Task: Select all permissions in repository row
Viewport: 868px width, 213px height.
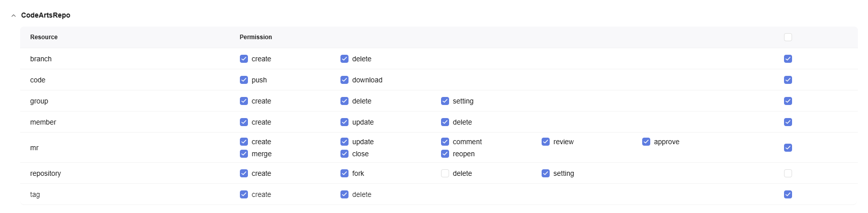Action: 788,173
